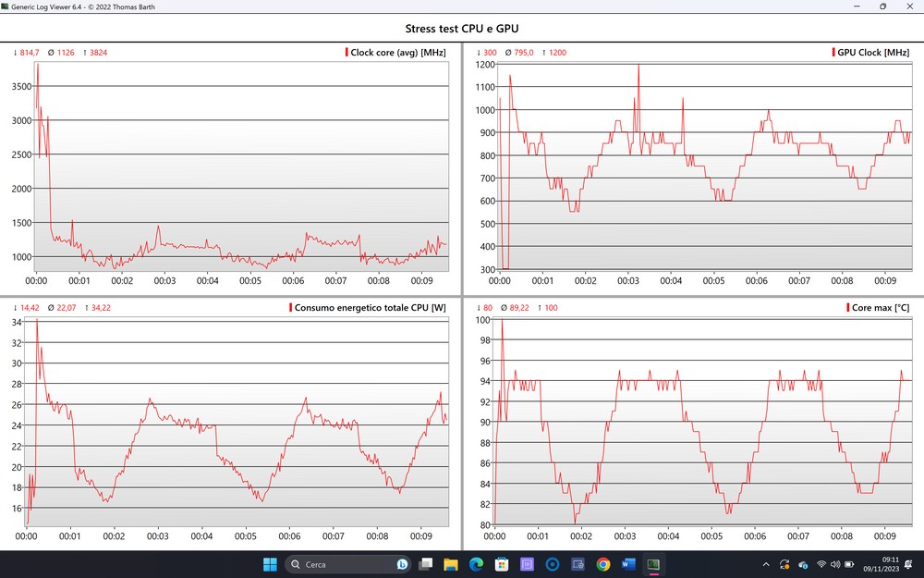Click the Core max maximum value '100'

(551, 308)
